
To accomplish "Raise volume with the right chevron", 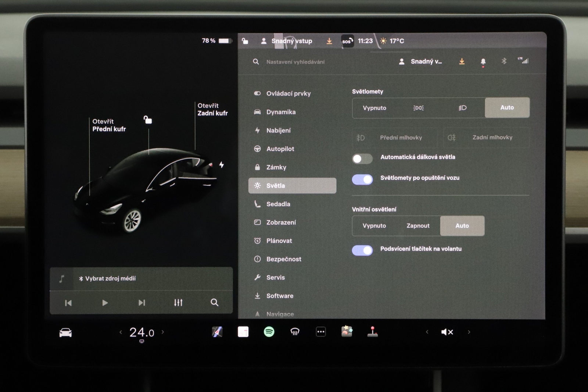I will [x=469, y=332].
